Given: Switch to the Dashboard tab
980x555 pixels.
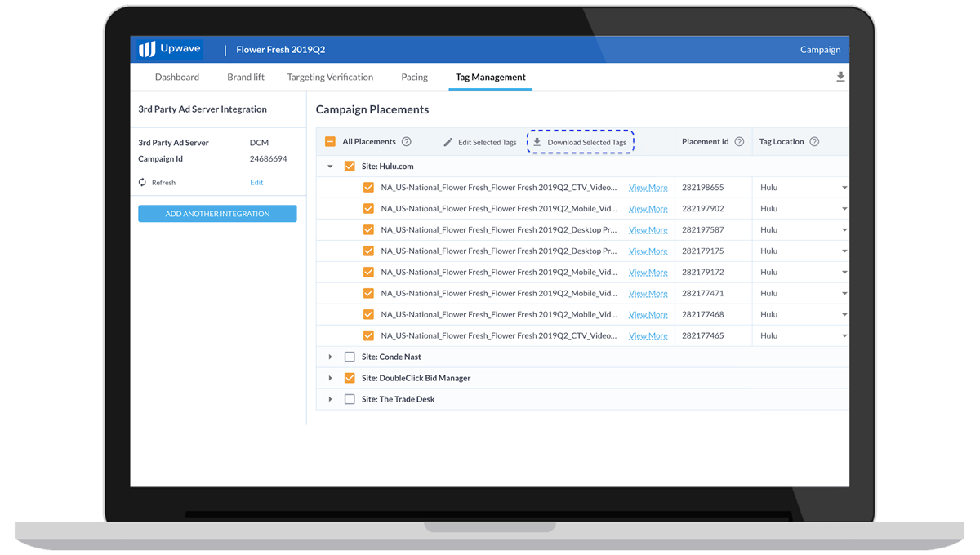Looking at the screenshot, I should click(177, 77).
